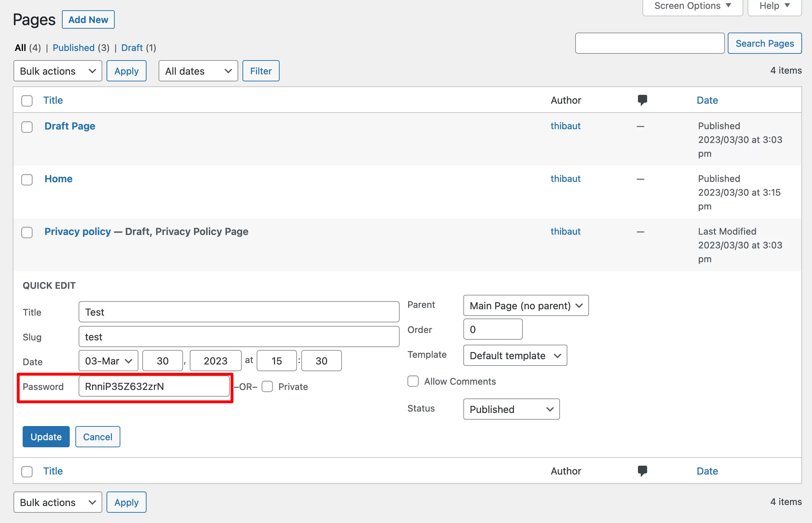
Task: Focus the hour field showing 15
Action: (x=276, y=361)
